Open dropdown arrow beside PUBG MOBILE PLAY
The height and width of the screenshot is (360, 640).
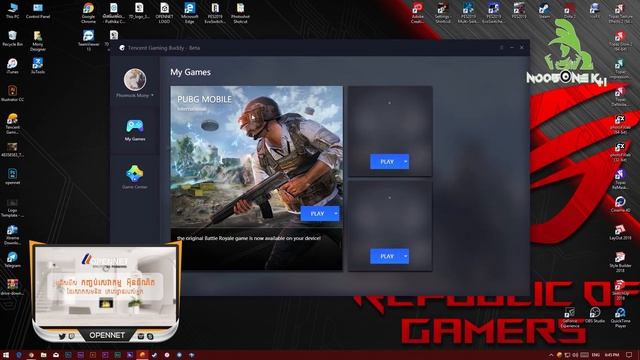[336, 213]
